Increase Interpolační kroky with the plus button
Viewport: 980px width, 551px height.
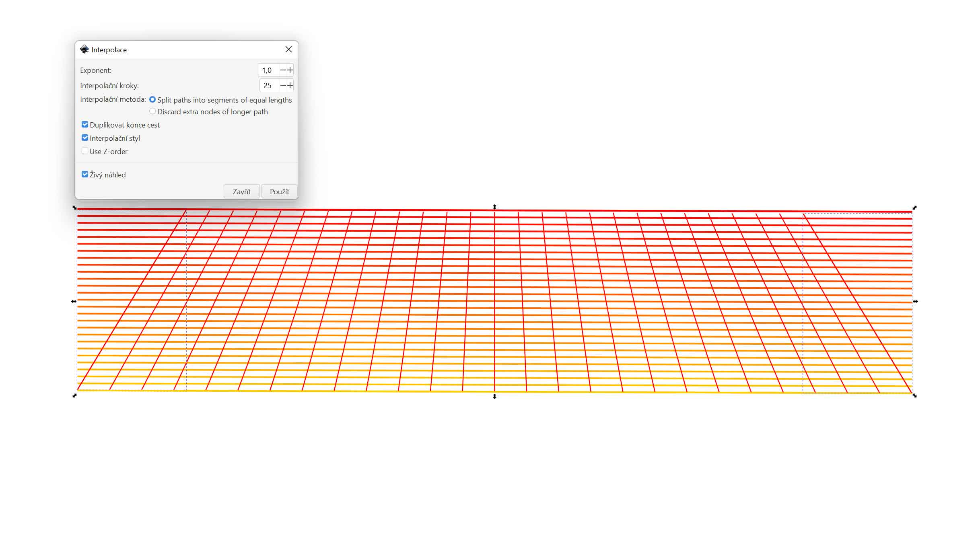[x=290, y=86]
